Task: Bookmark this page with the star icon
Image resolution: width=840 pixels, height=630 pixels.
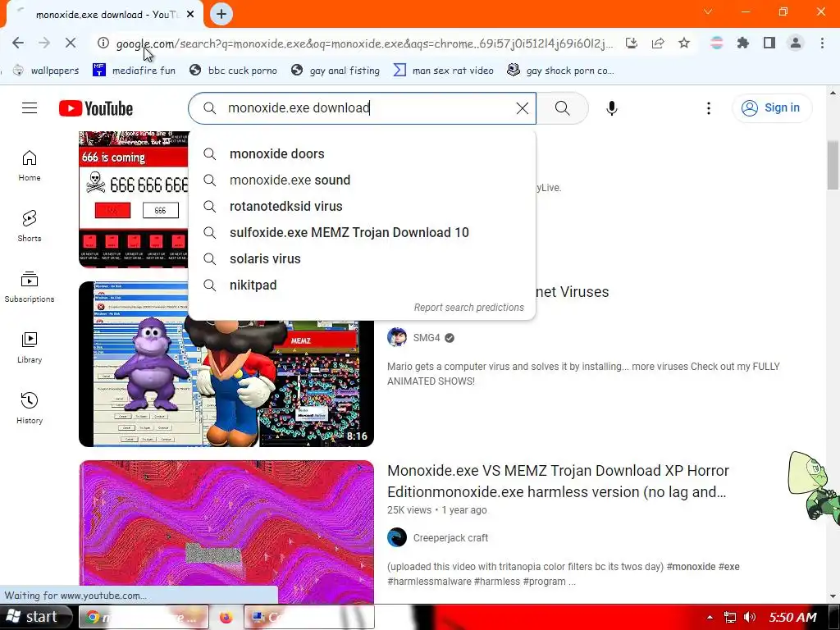Action: [x=684, y=43]
